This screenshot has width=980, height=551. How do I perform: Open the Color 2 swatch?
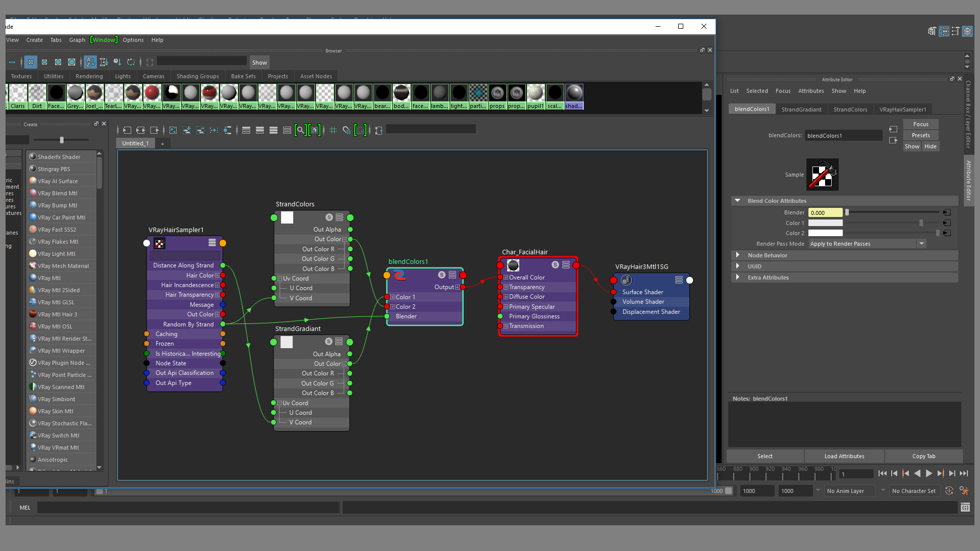coord(826,233)
